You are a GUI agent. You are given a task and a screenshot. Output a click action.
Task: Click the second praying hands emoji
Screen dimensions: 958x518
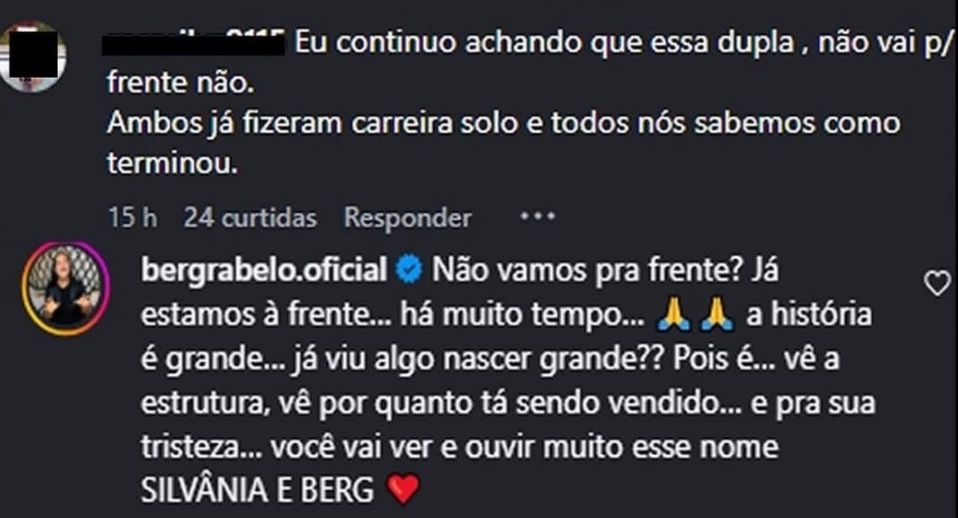tap(718, 315)
